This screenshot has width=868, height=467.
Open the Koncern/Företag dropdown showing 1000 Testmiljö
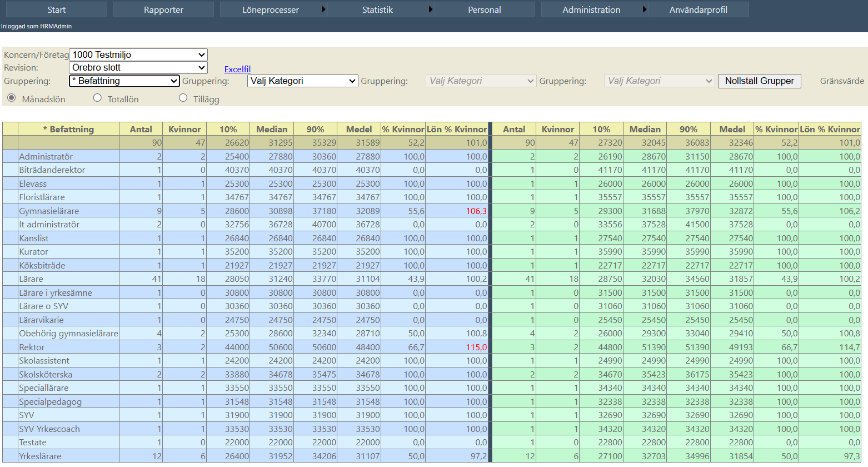tap(138, 54)
